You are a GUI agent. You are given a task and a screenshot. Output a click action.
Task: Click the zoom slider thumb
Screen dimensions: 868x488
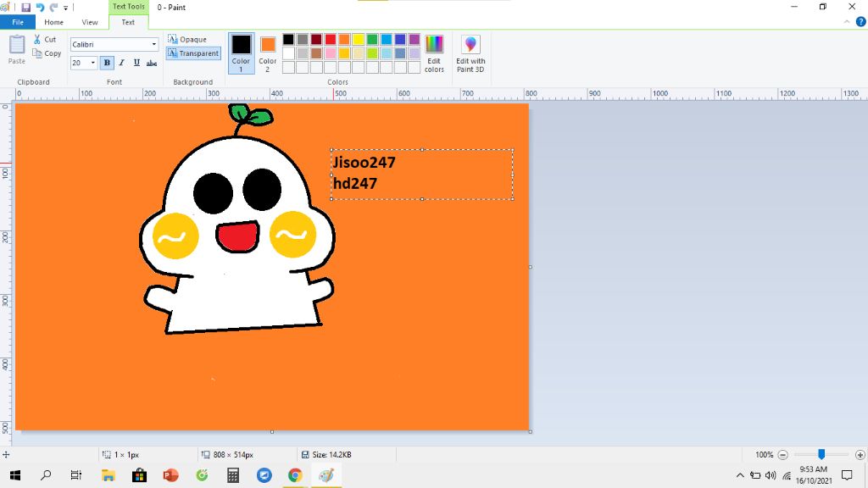tap(821, 454)
